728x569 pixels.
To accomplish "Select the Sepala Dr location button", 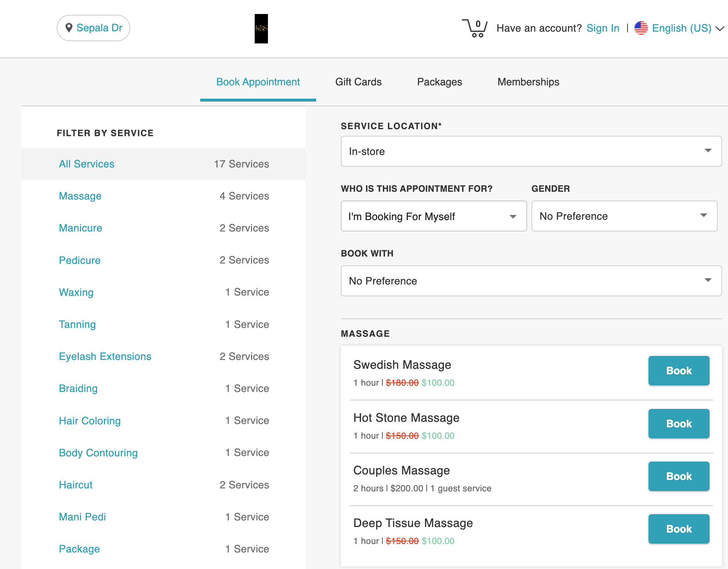I will pos(93,28).
